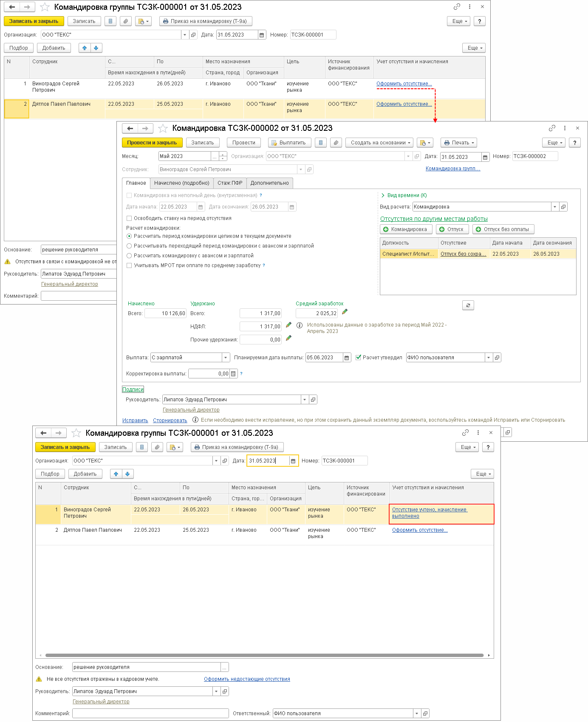This screenshot has width=588, height=722.
Task: Click back arrow in Командировка ТСЗК-000002 window
Action: [x=130, y=128]
